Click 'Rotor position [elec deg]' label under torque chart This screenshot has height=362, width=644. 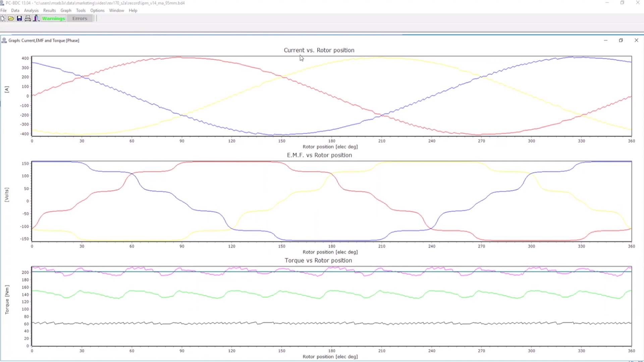click(330, 357)
